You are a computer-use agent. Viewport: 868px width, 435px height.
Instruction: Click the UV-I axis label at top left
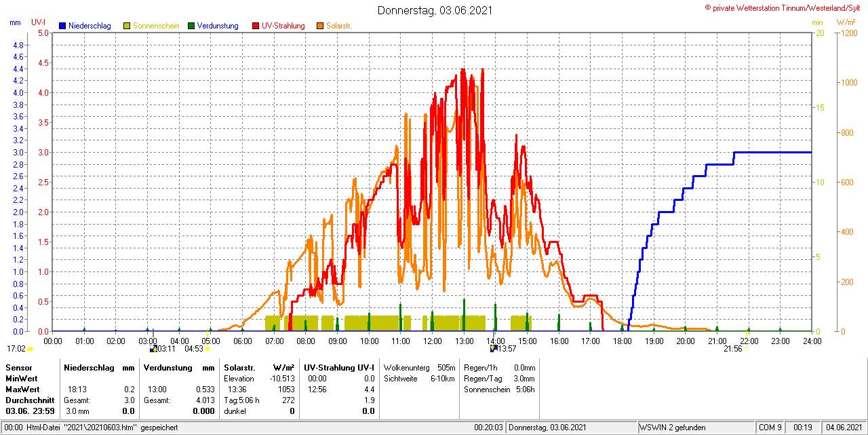39,22
